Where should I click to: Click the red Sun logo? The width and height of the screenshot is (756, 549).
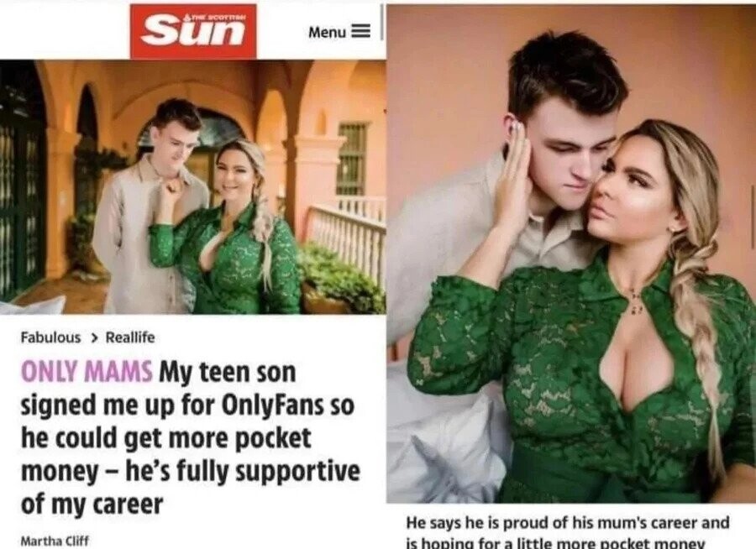[193, 31]
